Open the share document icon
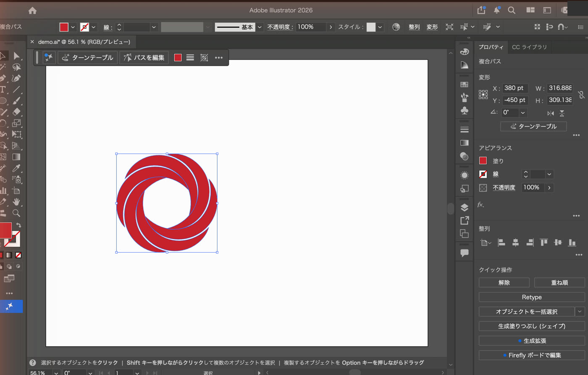588x375 pixels. pos(481,10)
